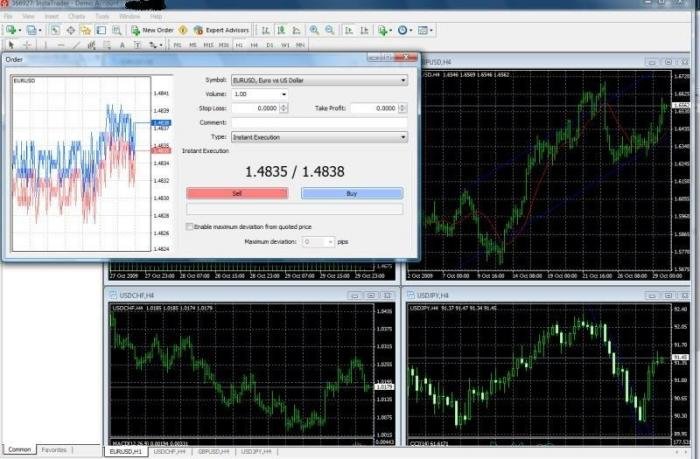The image size is (700, 459).
Task: Set timeframe to H4
Action: click(254, 45)
